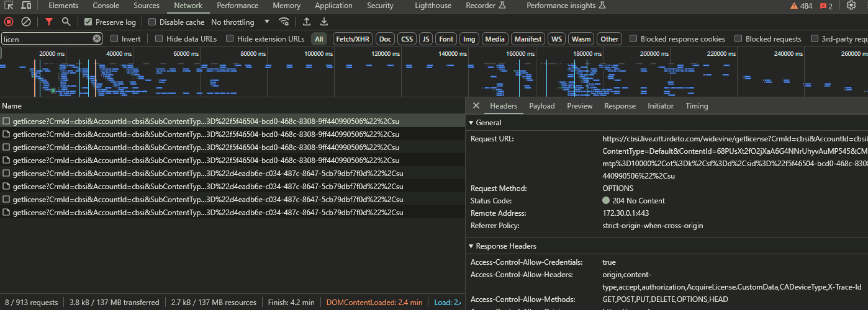Open the network search magnifier

point(66,22)
